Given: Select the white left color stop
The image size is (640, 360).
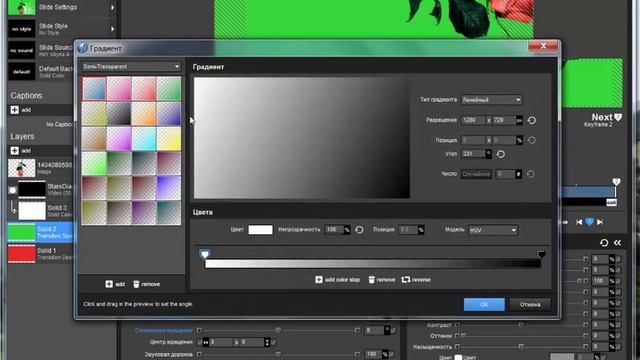Looking at the screenshot, I should point(205,254).
